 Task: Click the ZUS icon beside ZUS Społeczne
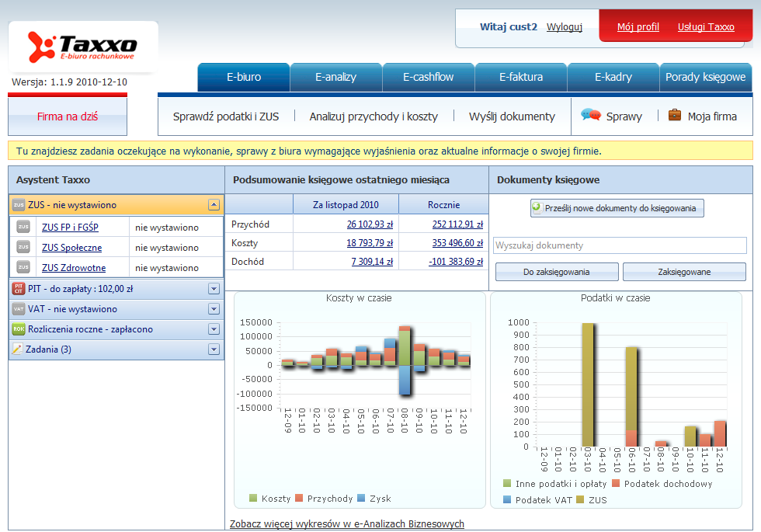coord(23,247)
